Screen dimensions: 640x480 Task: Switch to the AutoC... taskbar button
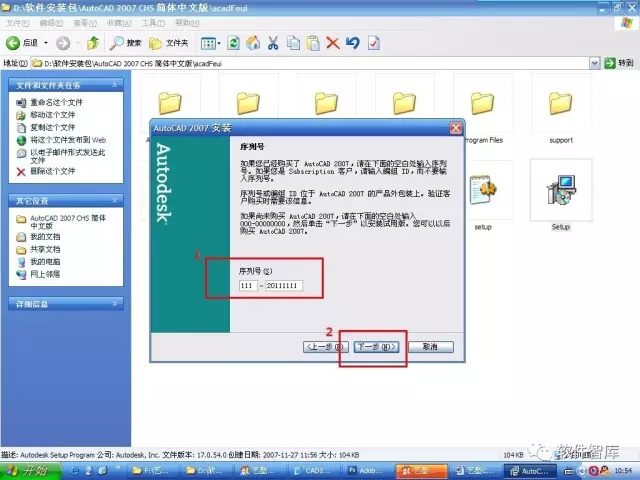pyautogui.click(x=530, y=471)
